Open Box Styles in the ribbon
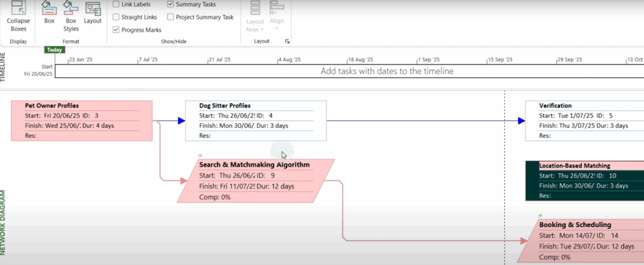 pos(71,8)
